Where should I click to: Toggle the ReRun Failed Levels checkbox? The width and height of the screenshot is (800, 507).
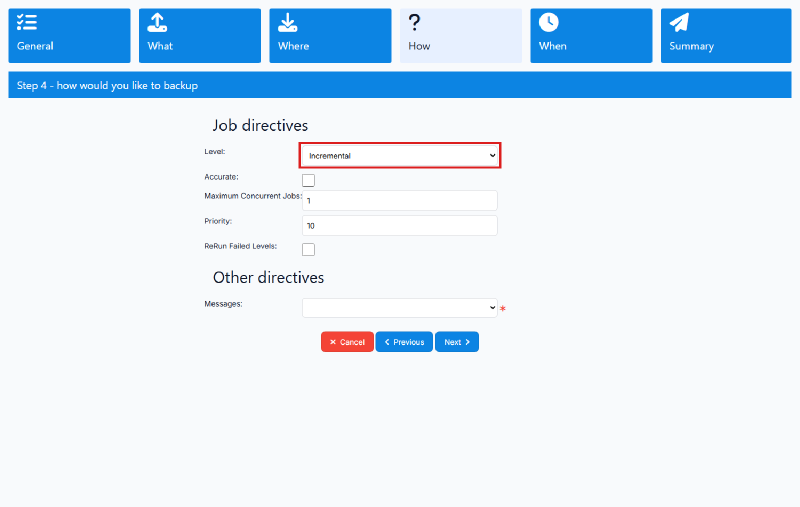click(x=308, y=249)
